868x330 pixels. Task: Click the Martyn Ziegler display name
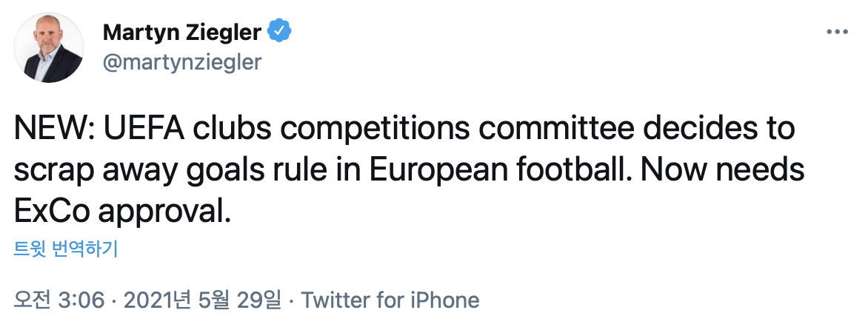coord(181,32)
